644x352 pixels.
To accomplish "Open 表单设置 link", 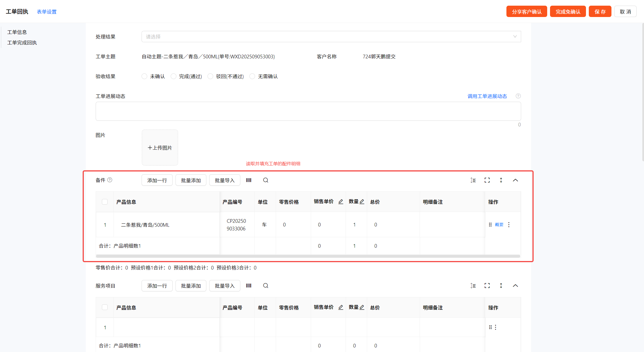I will (x=47, y=12).
